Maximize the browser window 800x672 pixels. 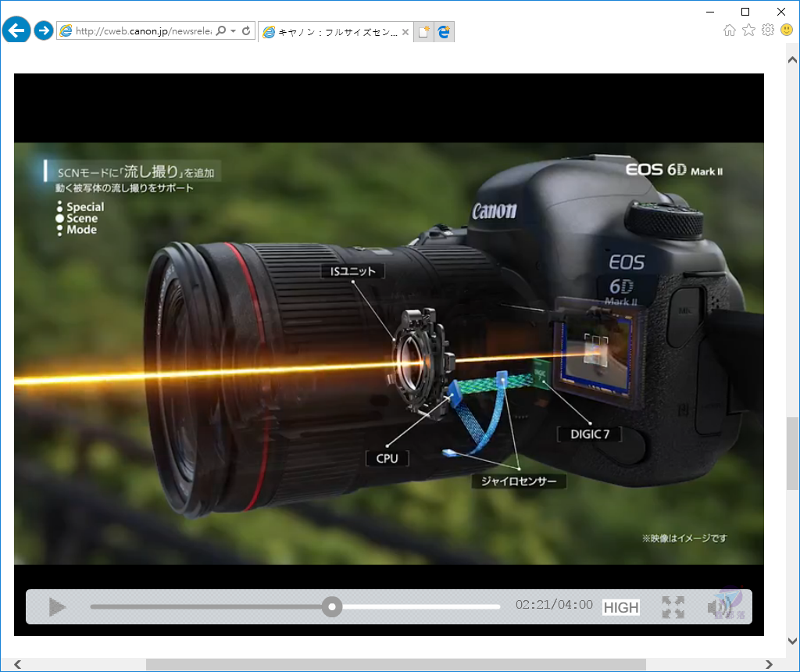(x=745, y=12)
